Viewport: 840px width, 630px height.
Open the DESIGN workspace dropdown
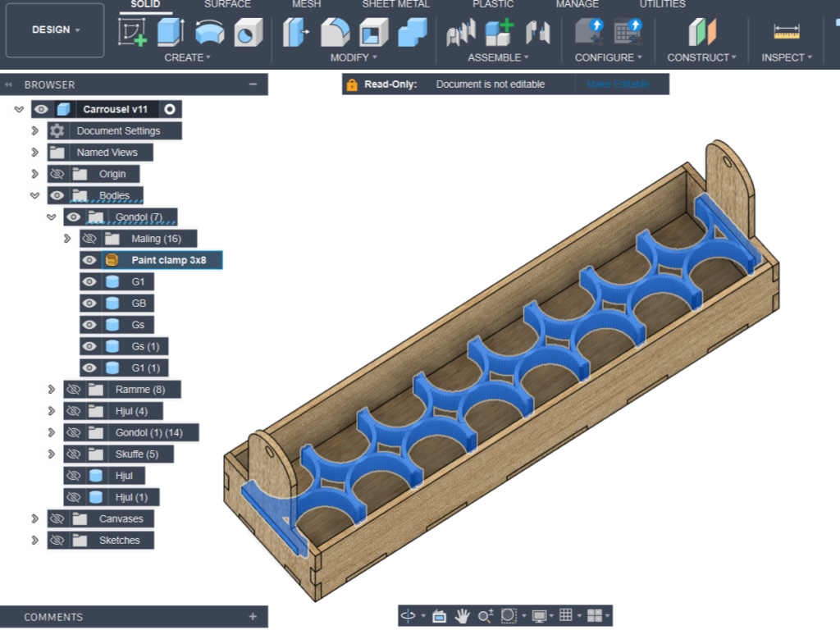coord(56,30)
